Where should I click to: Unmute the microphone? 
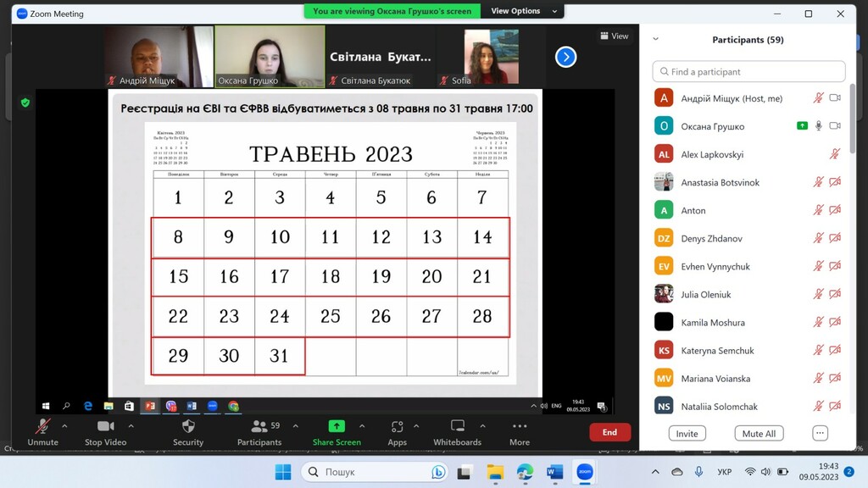coord(42,427)
